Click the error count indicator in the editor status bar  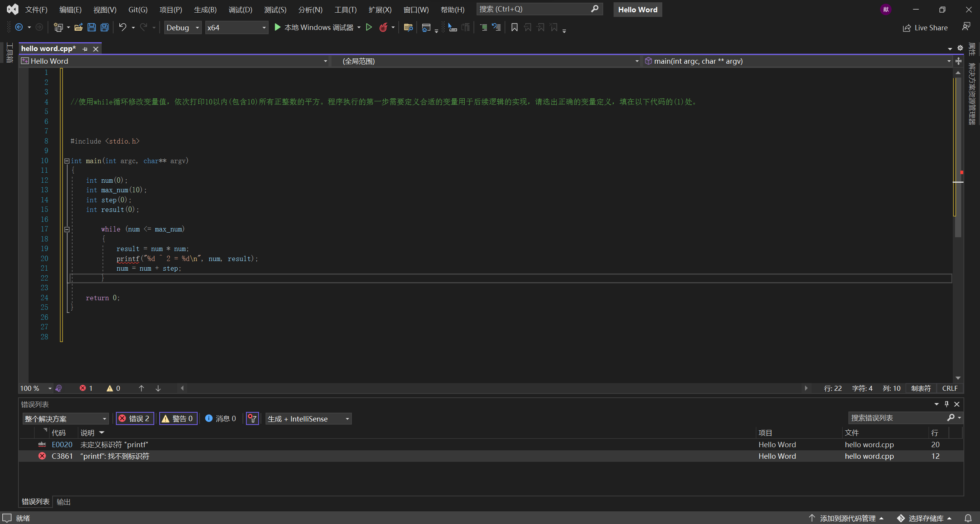(x=86, y=388)
